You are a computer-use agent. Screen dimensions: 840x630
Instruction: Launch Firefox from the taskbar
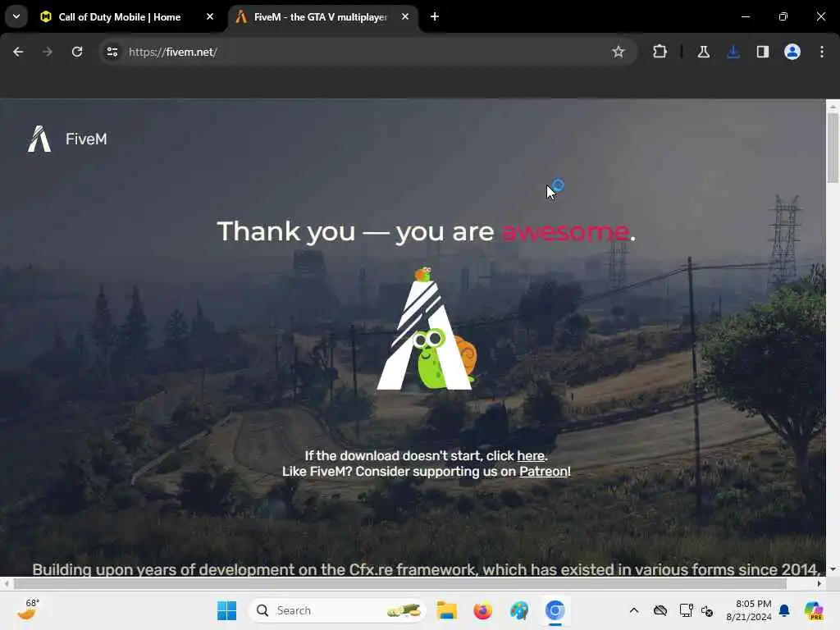[x=482, y=610]
